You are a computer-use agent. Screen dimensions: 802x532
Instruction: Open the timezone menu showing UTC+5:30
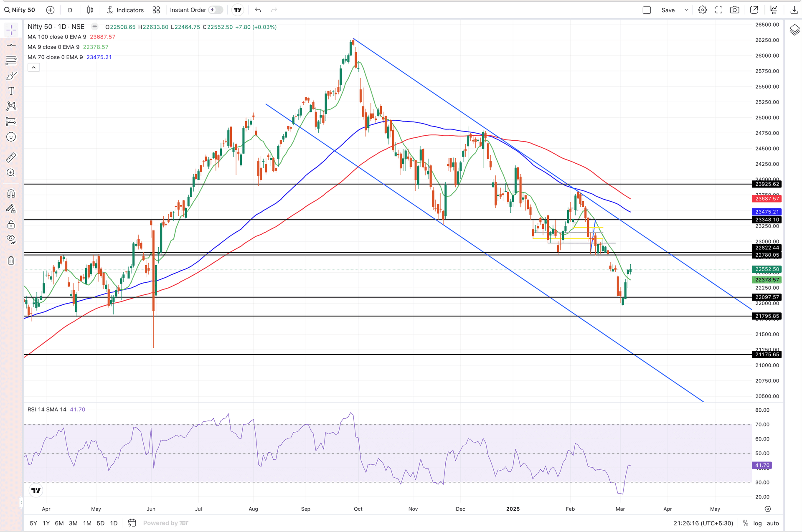click(x=703, y=523)
